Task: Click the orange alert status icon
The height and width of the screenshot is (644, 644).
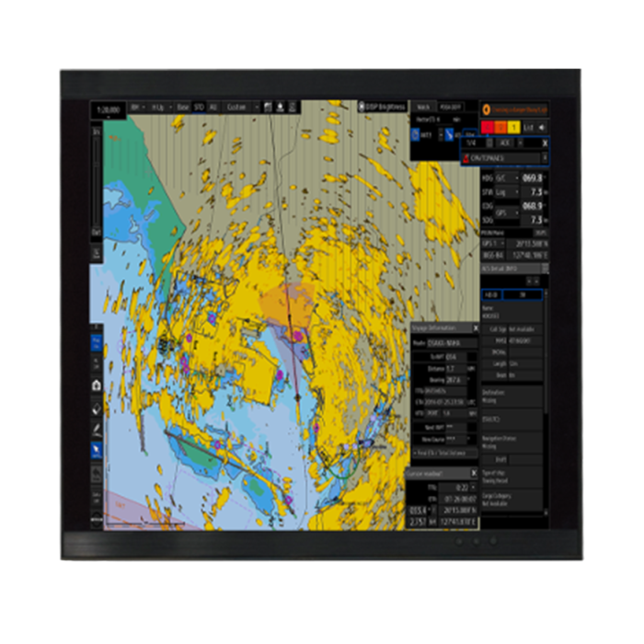Action: pos(488,109)
